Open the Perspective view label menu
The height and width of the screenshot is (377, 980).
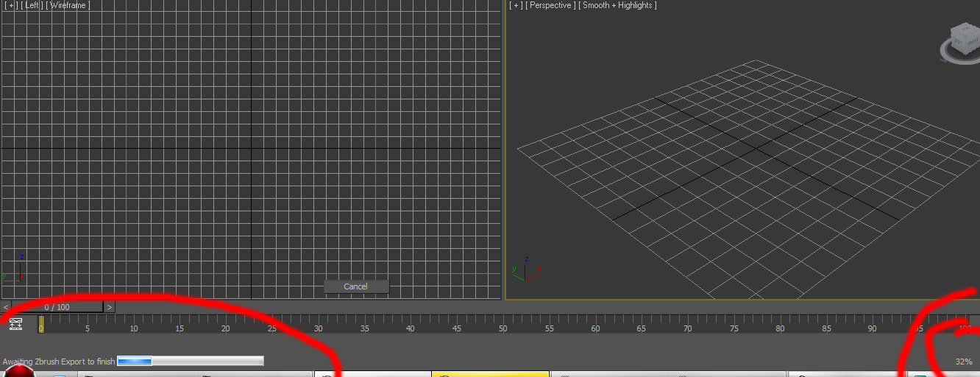(x=550, y=6)
